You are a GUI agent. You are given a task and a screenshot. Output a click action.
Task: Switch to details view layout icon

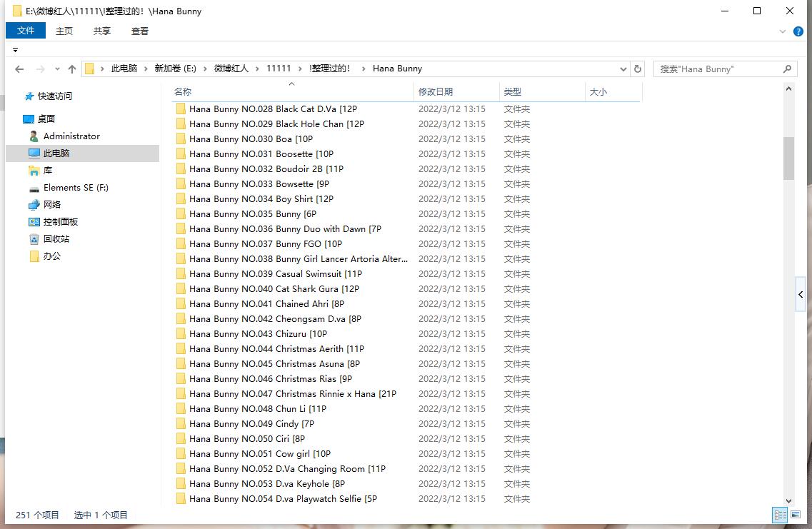[x=780, y=515]
